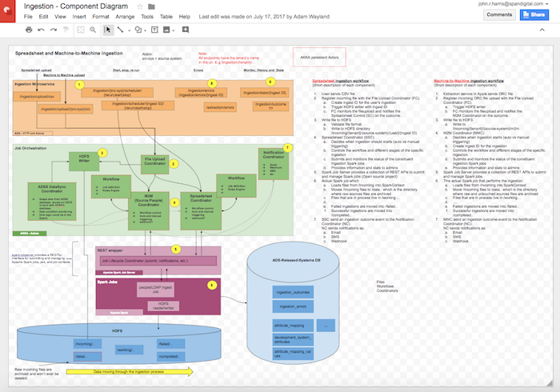Select the M2M (Source People) Coordinator box
Viewport: 560px width, 392px height.
(x=149, y=211)
